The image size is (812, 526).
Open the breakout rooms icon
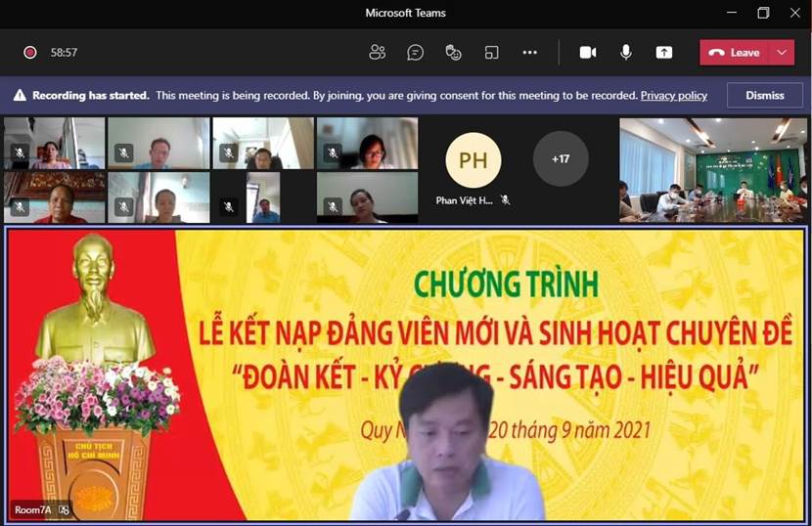(x=491, y=52)
